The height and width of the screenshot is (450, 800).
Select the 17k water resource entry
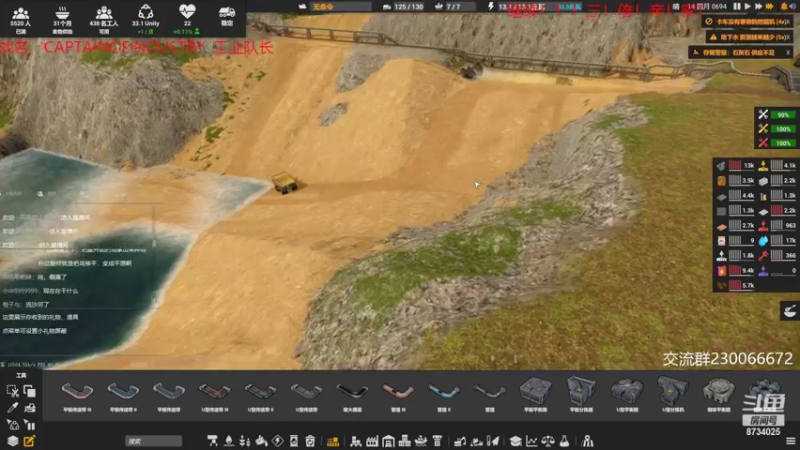pos(777,240)
